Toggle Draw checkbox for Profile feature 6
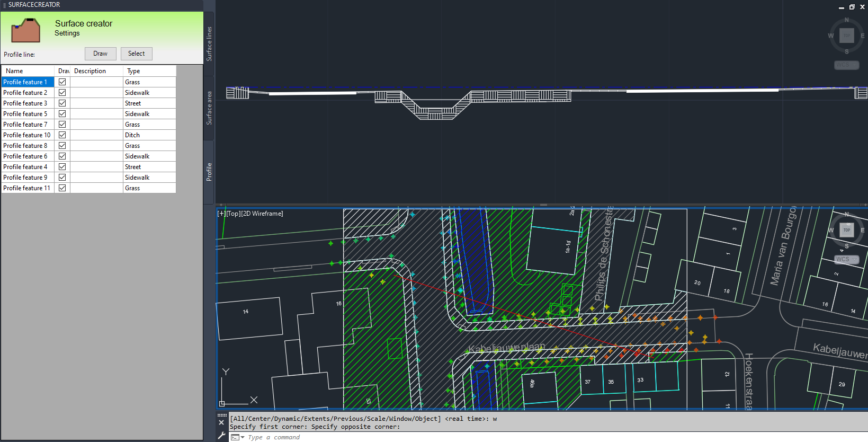Screen dimensions: 868x442 click(x=62, y=156)
